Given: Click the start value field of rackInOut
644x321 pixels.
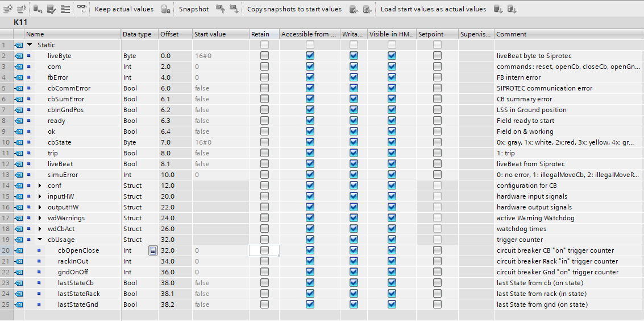Looking at the screenshot, I should 220,261.
